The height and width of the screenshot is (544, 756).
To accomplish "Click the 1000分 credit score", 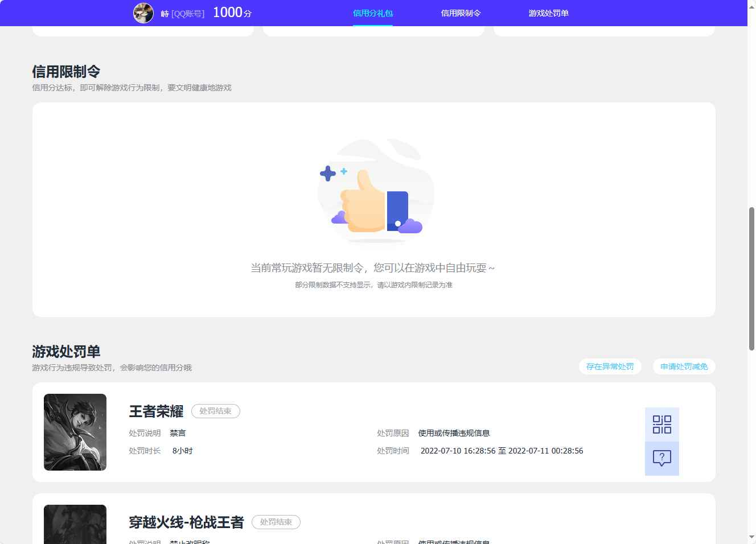I will (x=232, y=13).
